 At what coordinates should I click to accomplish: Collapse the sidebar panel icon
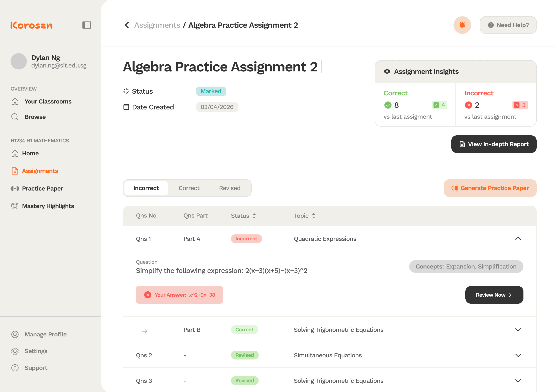pyautogui.click(x=86, y=25)
